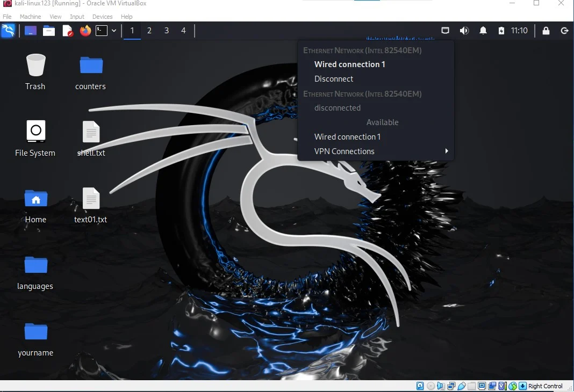Switch to workspace 2
The width and height of the screenshot is (574, 392).
coord(149,31)
